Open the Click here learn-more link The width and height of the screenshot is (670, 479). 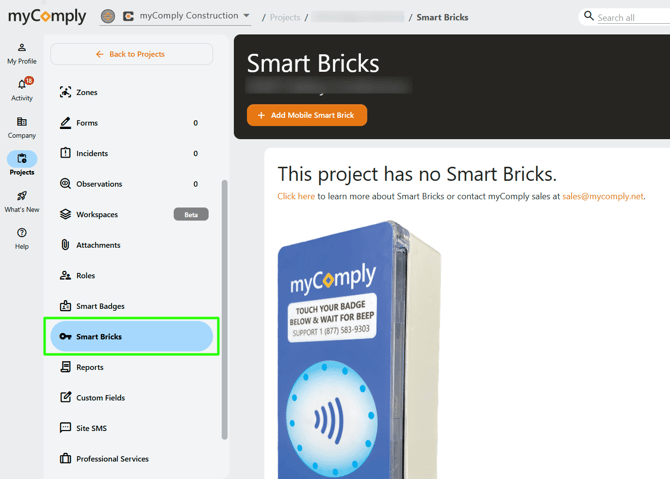[x=296, y=196]
